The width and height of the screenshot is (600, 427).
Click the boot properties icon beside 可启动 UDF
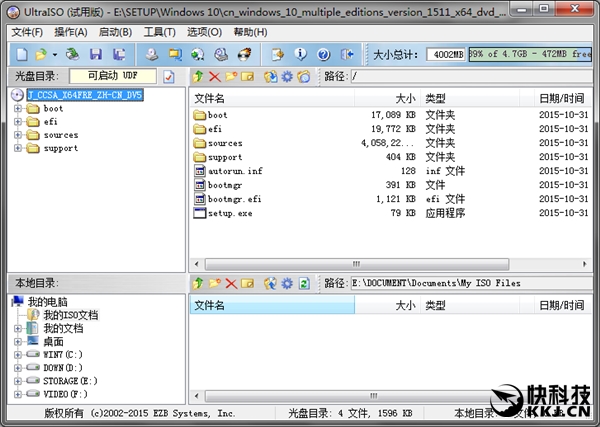point(169,76)
